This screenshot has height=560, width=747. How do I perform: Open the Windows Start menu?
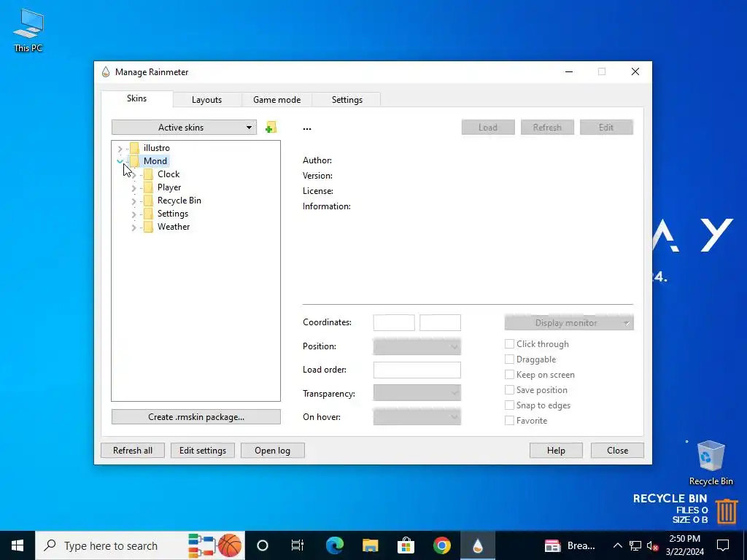[x=18, y=545]
